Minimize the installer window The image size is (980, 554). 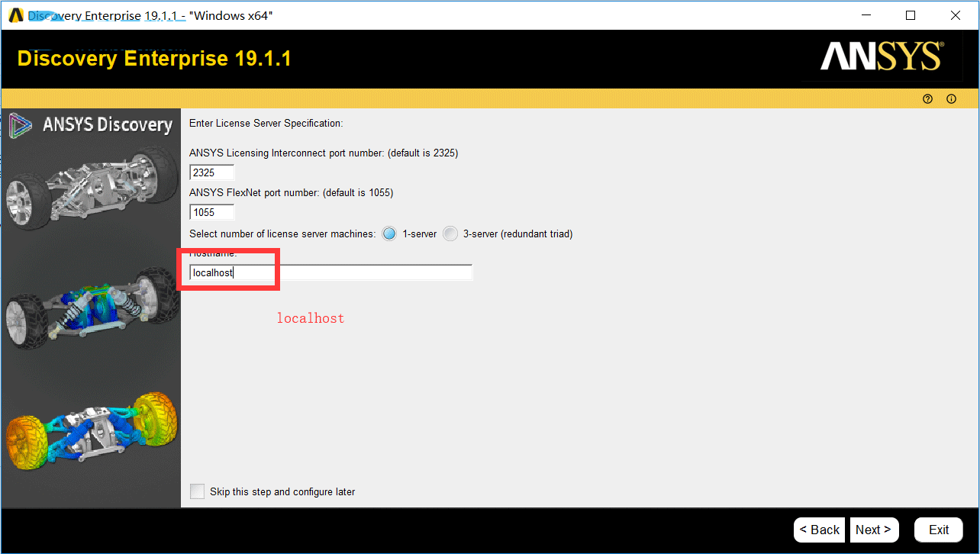[866, 15]
